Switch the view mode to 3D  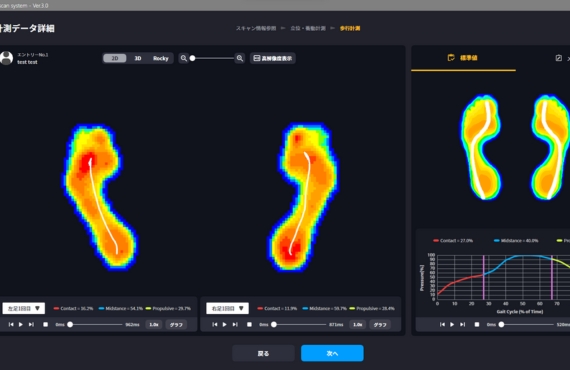(138, 58)
